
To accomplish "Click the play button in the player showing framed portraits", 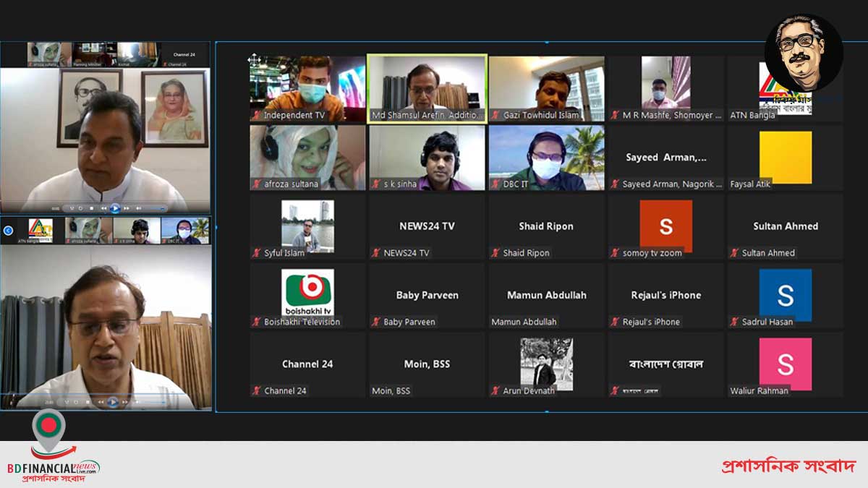I will (115, 208).
